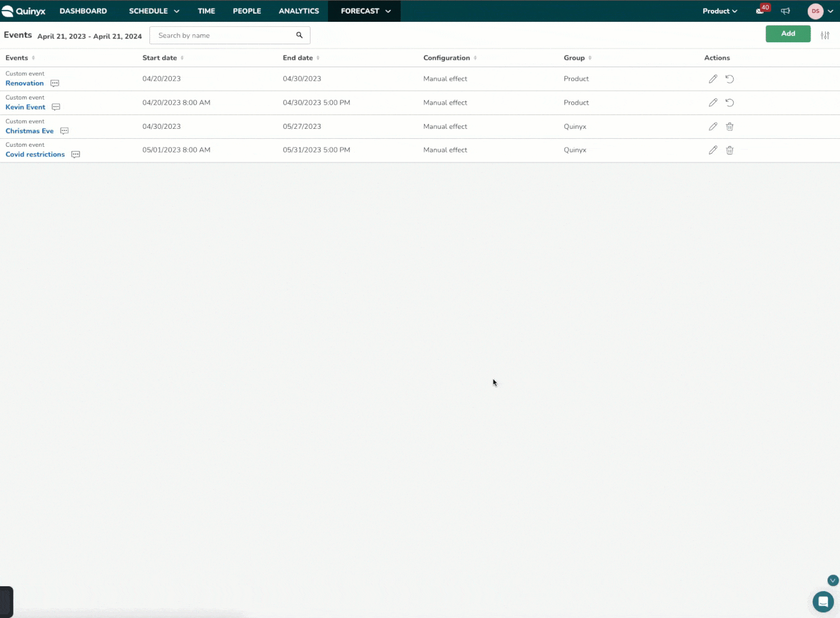Delete the Christmas Eve event with trash
The height and width of the screenshot is (618, 840).
(x=730, y=126)
